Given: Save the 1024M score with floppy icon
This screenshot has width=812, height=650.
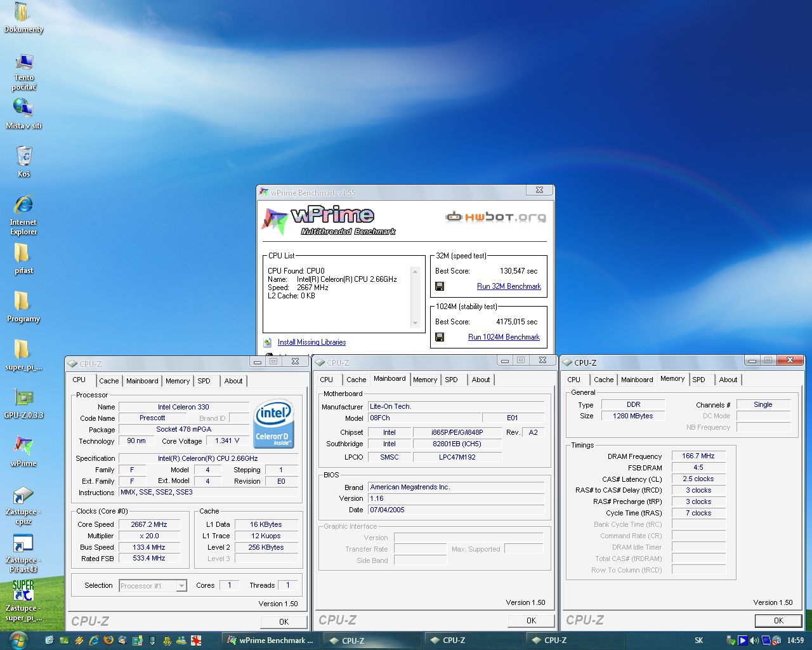Looking at the screenshot, I should click(x=440, y=337).
